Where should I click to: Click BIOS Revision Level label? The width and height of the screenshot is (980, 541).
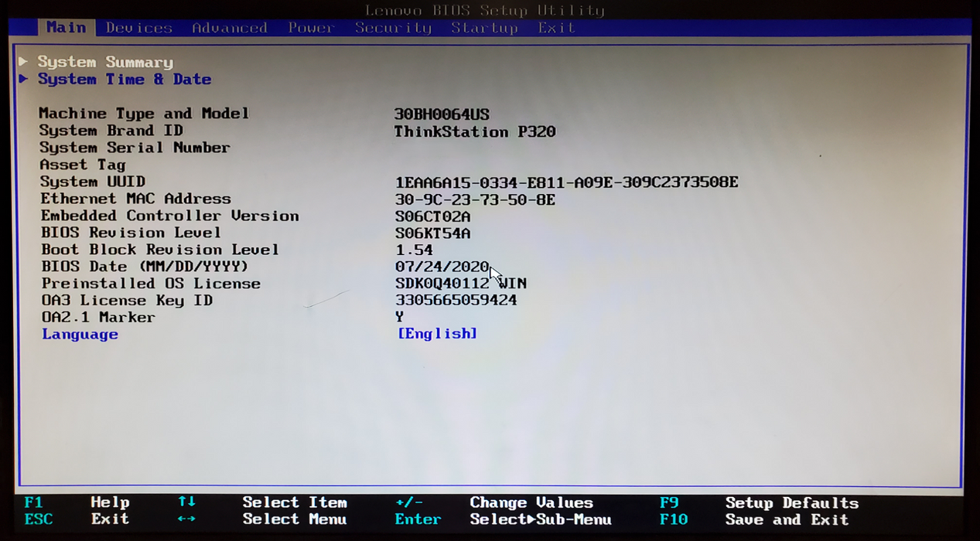[x=131, y=233]
